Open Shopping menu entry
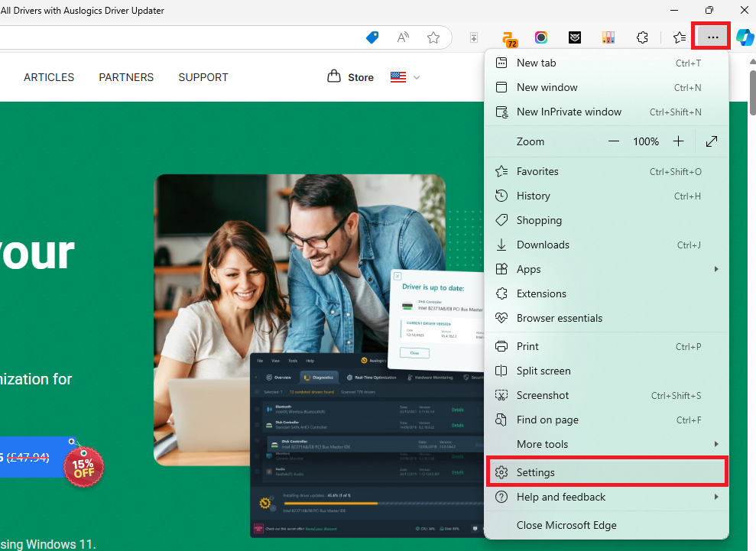The image size is (756, 551). point(606,220)
